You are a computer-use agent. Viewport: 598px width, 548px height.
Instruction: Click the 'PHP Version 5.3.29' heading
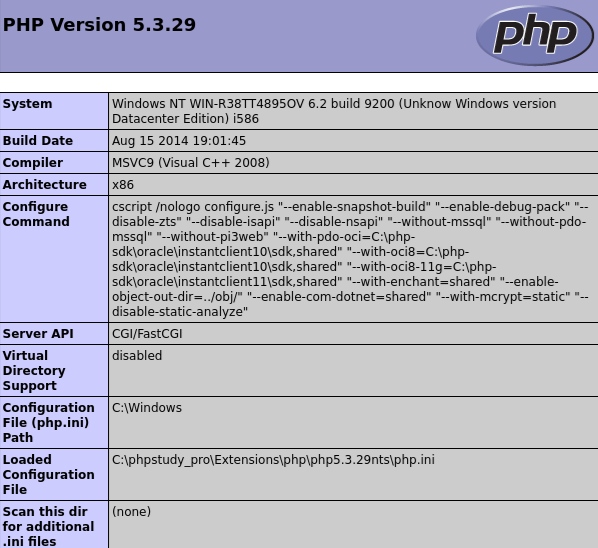[x=99, y=25]
